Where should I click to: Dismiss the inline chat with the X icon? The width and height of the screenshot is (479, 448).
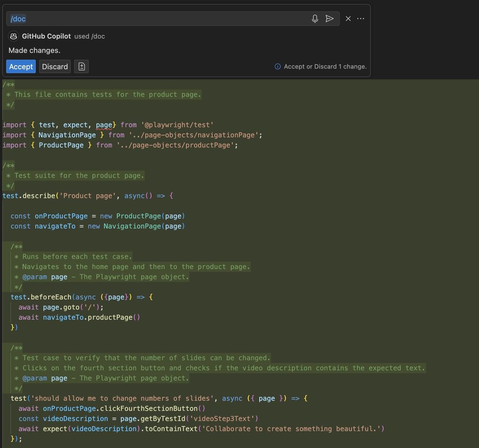click(x=348, y=18)
